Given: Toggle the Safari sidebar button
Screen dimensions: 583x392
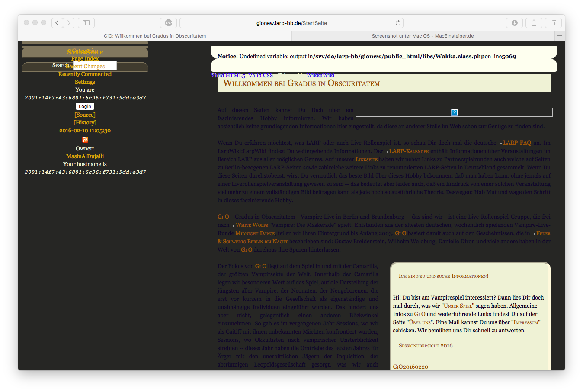Looking at the screenshot, I should coord(86,23).
